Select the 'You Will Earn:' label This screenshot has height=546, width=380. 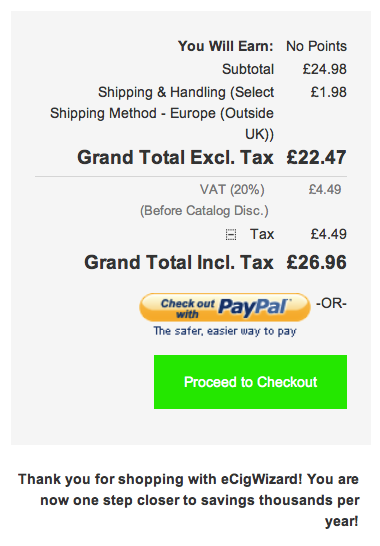pos(225,46)
